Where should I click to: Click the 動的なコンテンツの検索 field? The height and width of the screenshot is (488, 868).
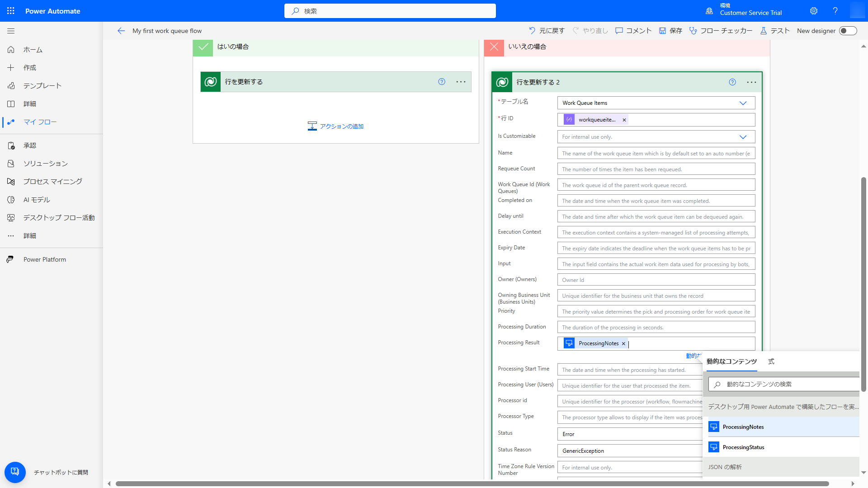click(x=784, y=385)
